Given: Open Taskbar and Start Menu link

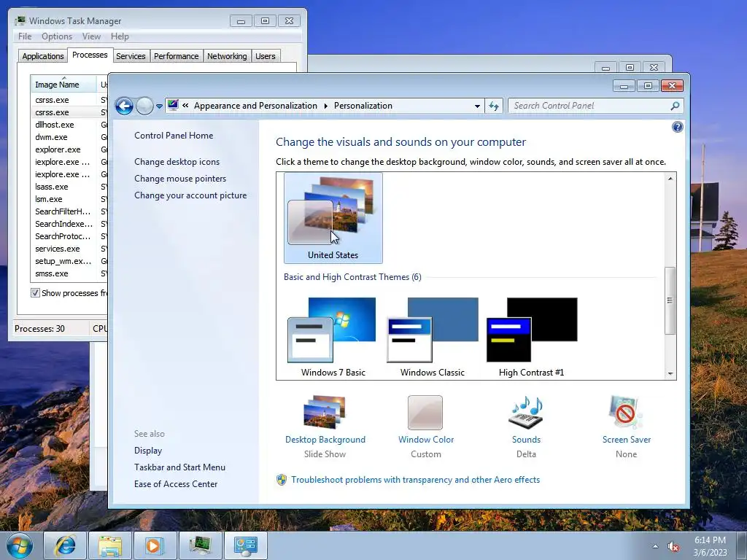Looking at the screenshot, I should pos(179,467).
